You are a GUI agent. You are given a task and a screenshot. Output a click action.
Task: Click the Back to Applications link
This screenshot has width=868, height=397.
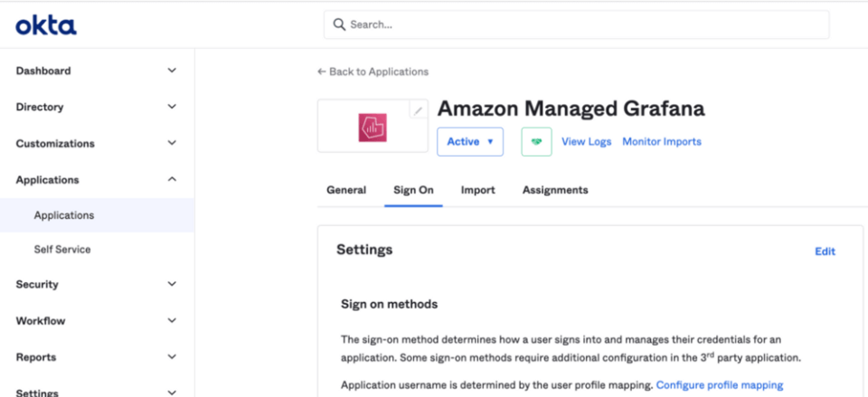(x=373, y=71)
